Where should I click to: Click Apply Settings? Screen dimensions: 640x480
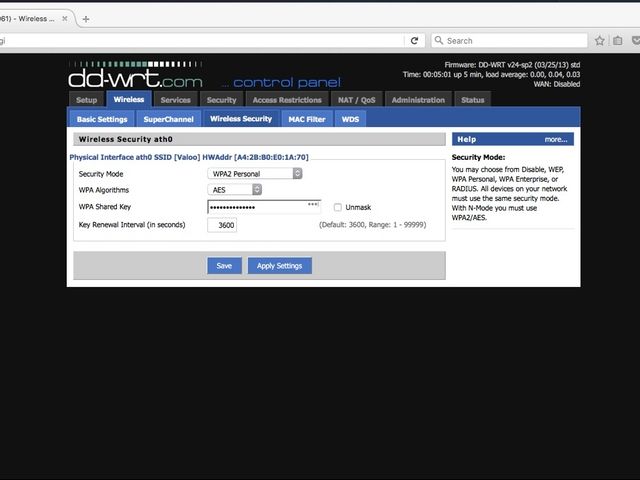click(x=280, y=266)
